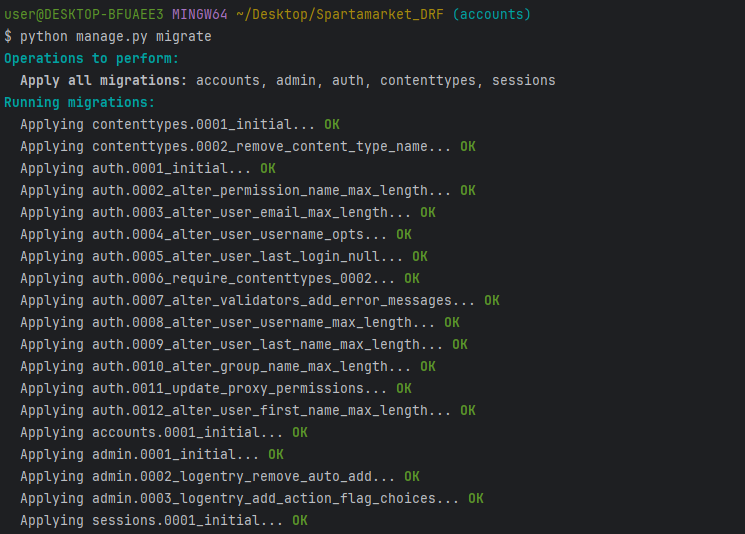Viewport: 745px width, 534px height.
Task: Click the 'python manage.py migrate' command line
Action: [x=108, y=37]
